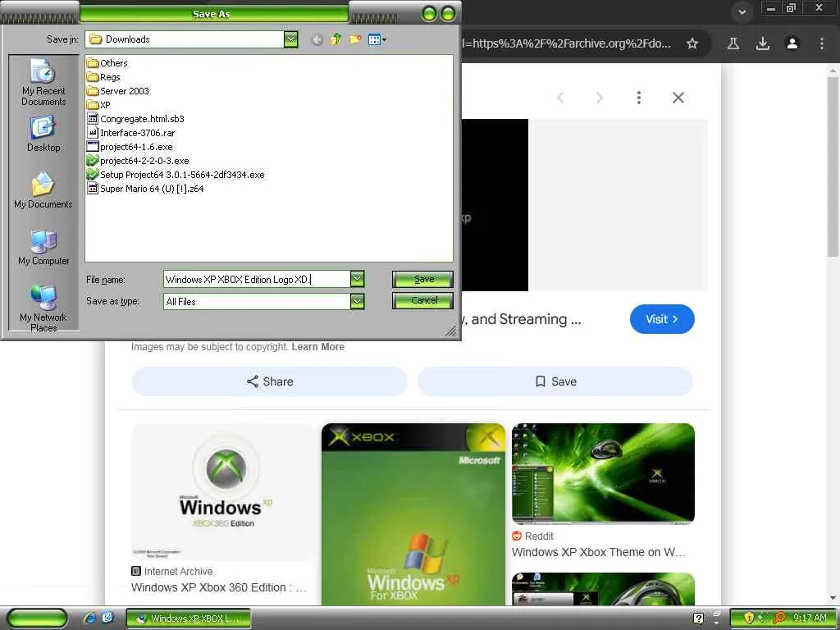Click the Visit button
The height and width of the screenshot is (630, 840).
click(x=662, y=319)
